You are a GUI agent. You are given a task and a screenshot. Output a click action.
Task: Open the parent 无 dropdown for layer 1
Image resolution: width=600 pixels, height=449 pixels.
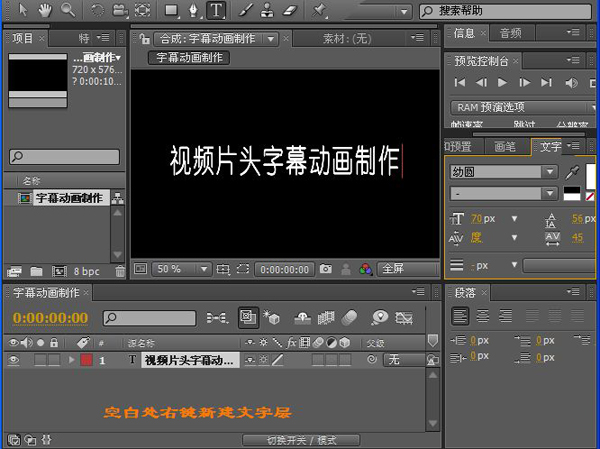(x=404, y=359)
